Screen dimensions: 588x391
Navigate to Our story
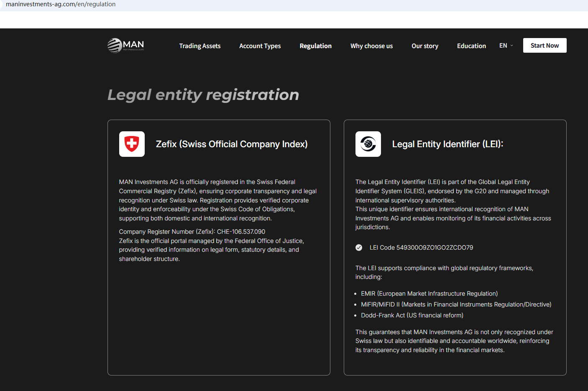(x=424, y=46)
